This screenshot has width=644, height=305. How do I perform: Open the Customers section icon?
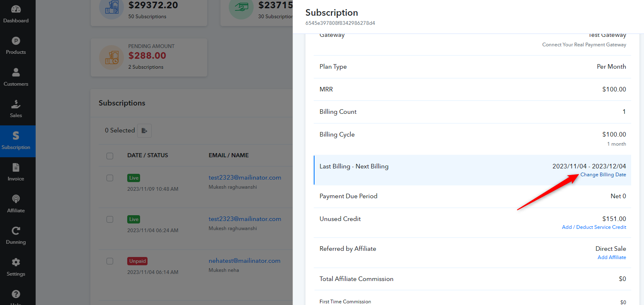click(16, 72)
